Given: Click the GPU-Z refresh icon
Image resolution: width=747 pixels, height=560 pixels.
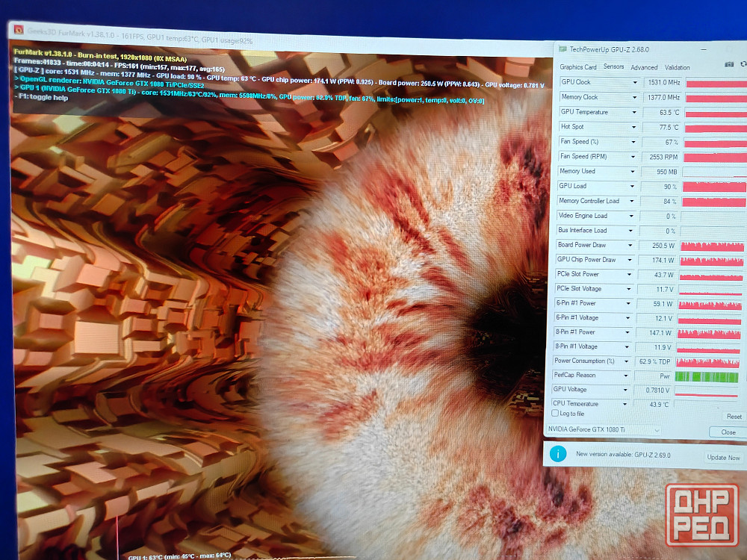Looking at the screenshot, I should click(743, 65).
